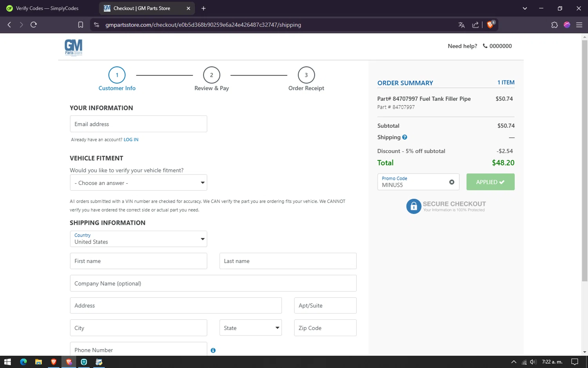The image size is (588, 368).
Task: Open the browser extensions puzzle icon
Action: point(554,25)
